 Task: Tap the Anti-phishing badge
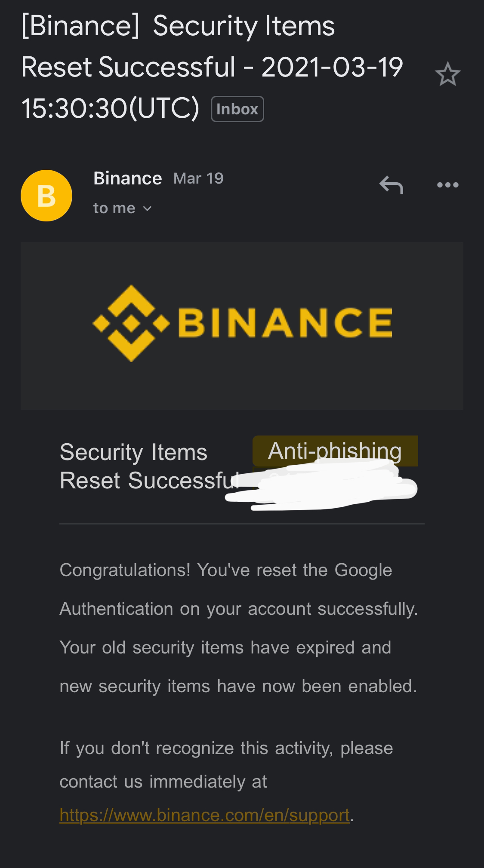tap(335, 451)
